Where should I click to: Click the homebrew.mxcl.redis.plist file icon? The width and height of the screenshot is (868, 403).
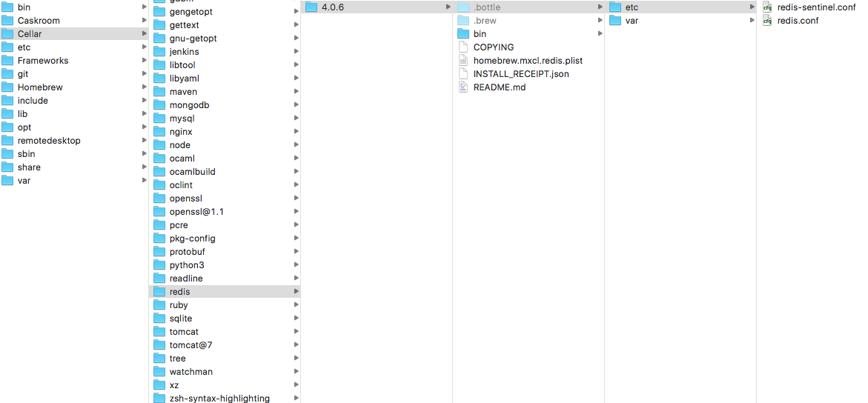[463, 60]
